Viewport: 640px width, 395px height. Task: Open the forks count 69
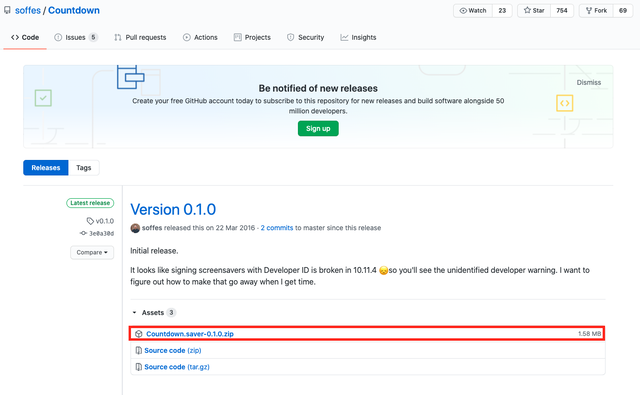tap(623, 11)
